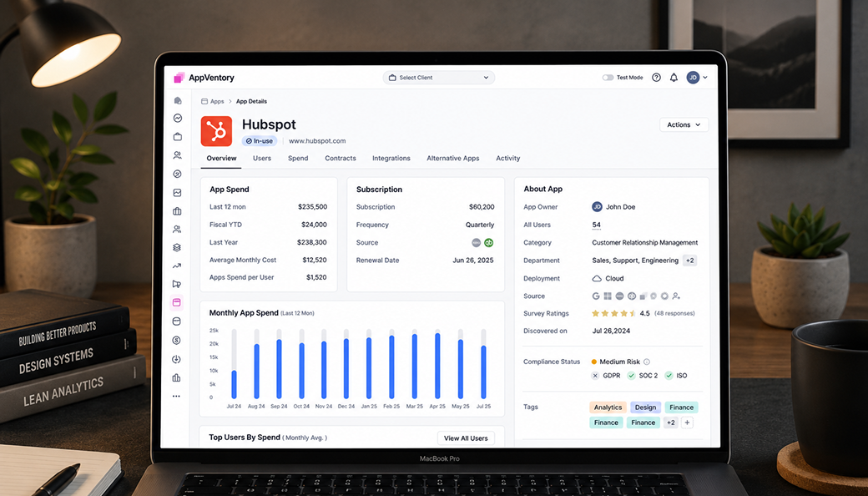
Task: Open the Actions dropdown
Action: click(684, 124)
